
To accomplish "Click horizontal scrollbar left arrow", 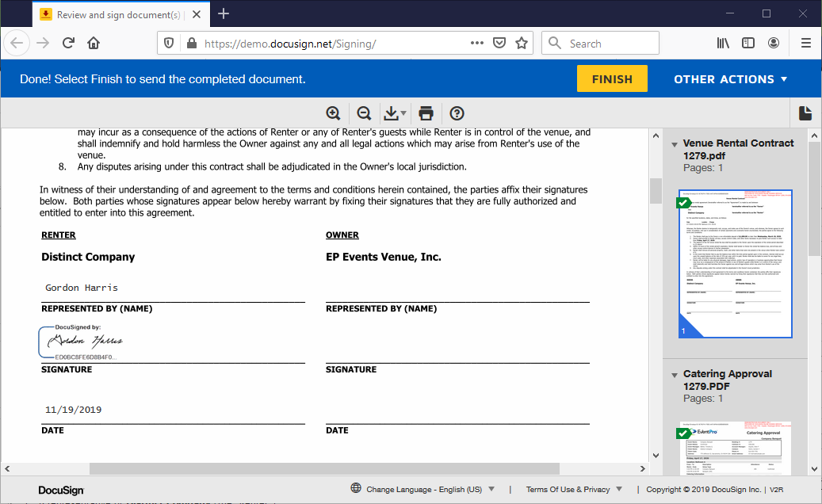I will pyautogui.click(x=7, y=468).
